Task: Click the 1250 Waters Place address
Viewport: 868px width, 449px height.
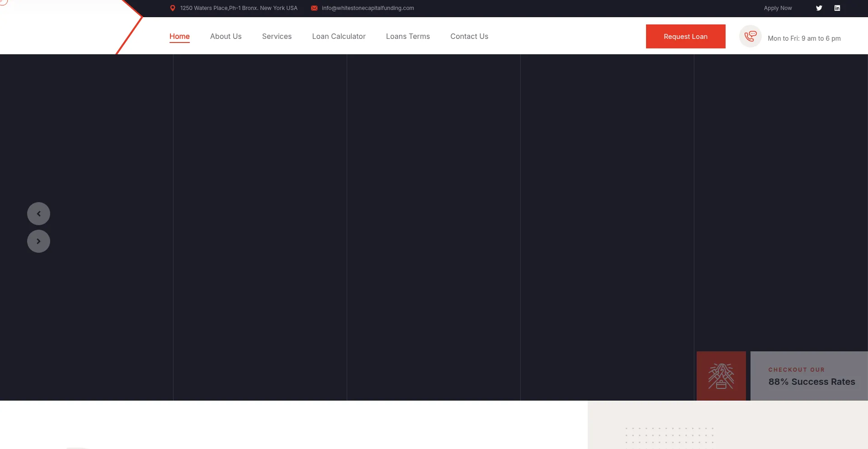Action: pos(239,8)
